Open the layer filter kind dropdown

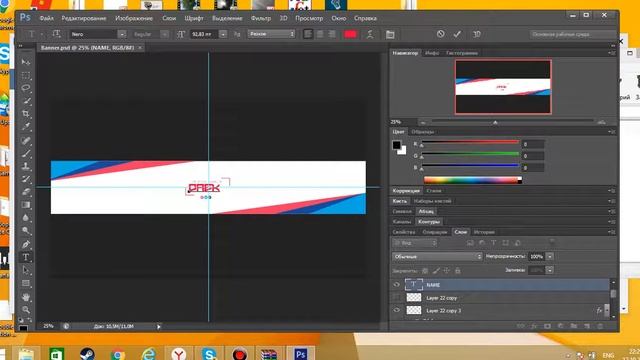click(415, 243)
